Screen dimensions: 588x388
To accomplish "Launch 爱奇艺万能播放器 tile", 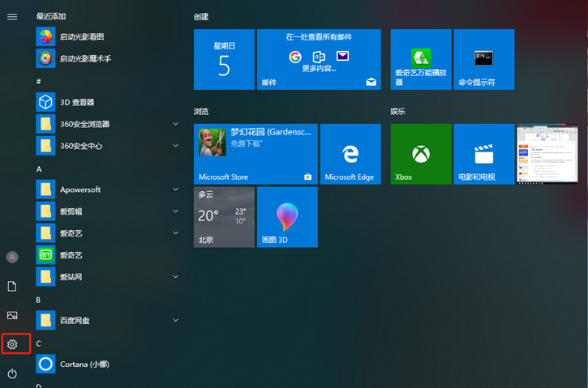I will [x=420, y=59].
